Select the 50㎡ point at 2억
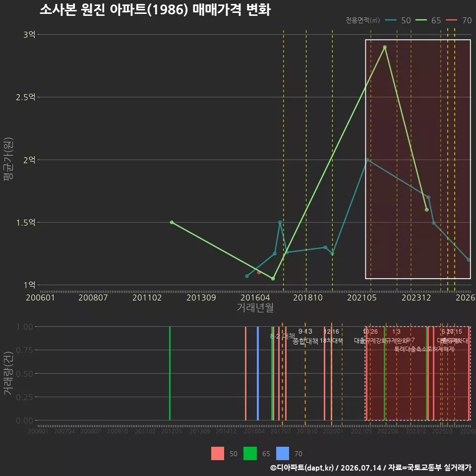The image size is (476, 476). pos(367,160)
